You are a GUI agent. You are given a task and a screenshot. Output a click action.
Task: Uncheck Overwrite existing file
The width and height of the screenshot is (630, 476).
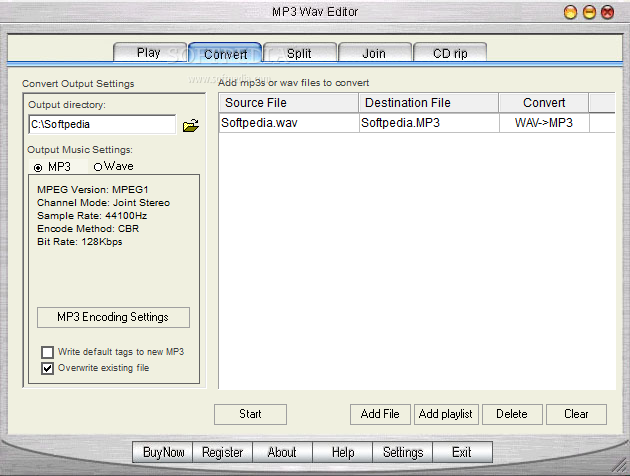pyautogui.click(x=47, y=368)
